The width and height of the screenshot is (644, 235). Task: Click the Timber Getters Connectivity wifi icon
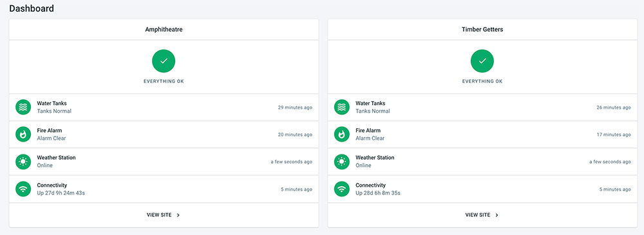pyautogui.click(x=342, y=189)
